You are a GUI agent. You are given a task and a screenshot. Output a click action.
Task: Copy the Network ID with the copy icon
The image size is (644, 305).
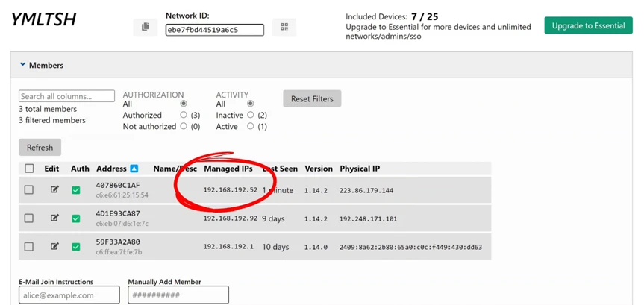(x=145, y=27)
